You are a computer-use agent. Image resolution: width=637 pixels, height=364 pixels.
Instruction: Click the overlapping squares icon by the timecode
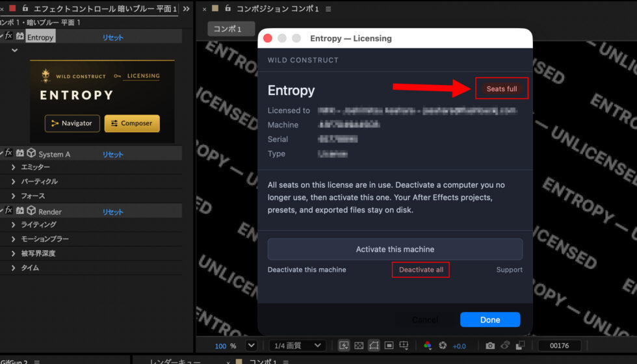(x=520, y=345)
